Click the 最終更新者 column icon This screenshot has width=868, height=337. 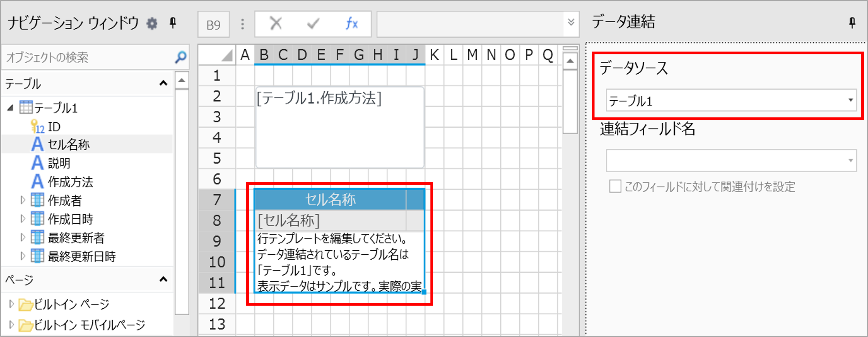point(37,237)
